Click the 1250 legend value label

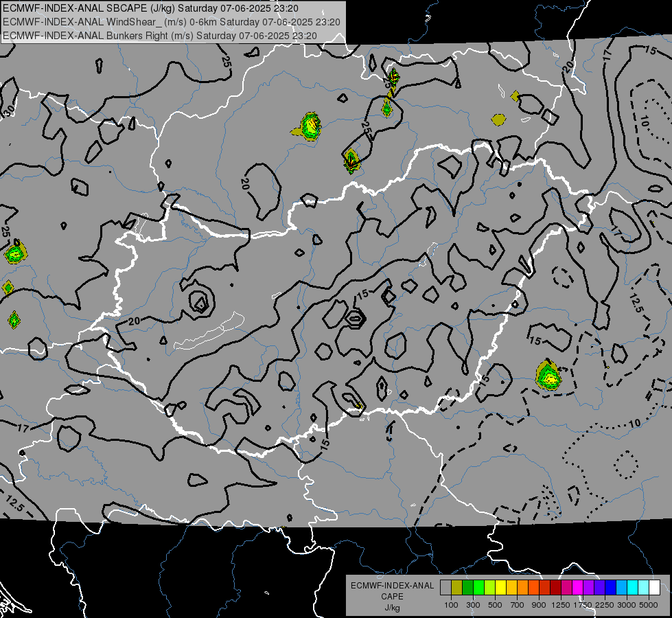[x=561, y=605]
